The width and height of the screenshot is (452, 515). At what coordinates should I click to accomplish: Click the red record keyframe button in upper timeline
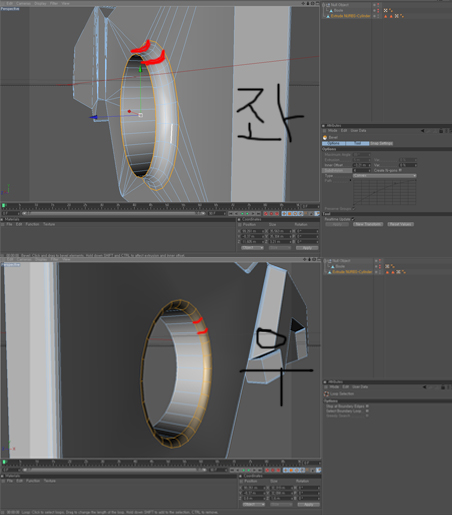pyautogui.click(x=266, y=213)
